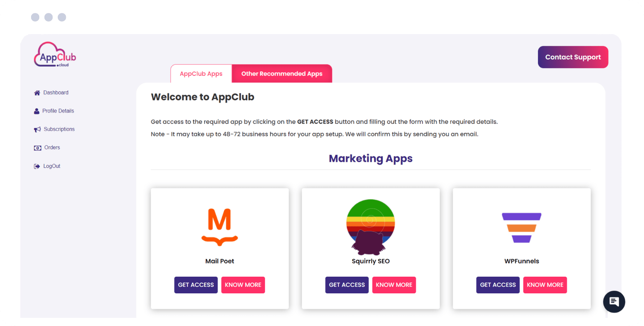This screenshot has height=326, width=644.
Task: Go to Subscriptions in the sidebar
Action: pos(59,129)
